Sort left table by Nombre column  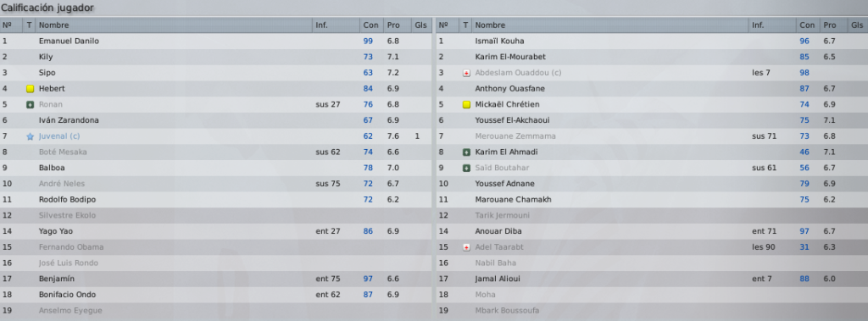pyautogui.click(x=174, y=25)
